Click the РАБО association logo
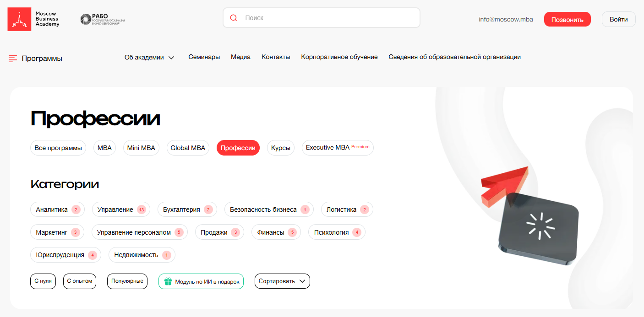644x317 pixels. (x=103, y=19)
